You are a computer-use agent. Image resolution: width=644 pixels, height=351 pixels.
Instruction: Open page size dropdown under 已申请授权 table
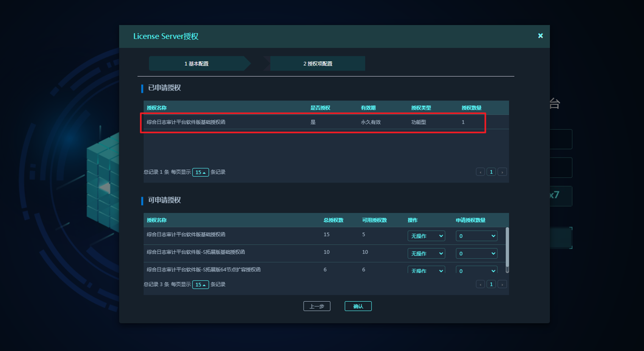[201, 172]
